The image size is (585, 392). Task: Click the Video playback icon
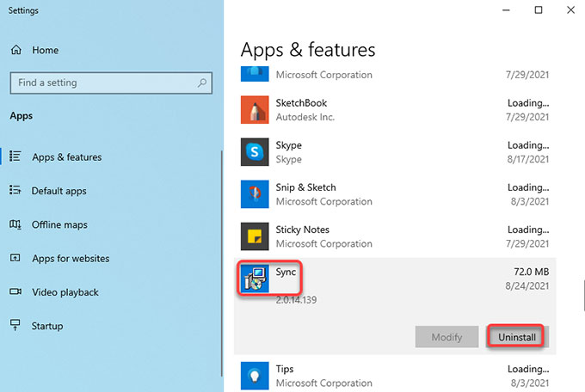tap(15, 291)
